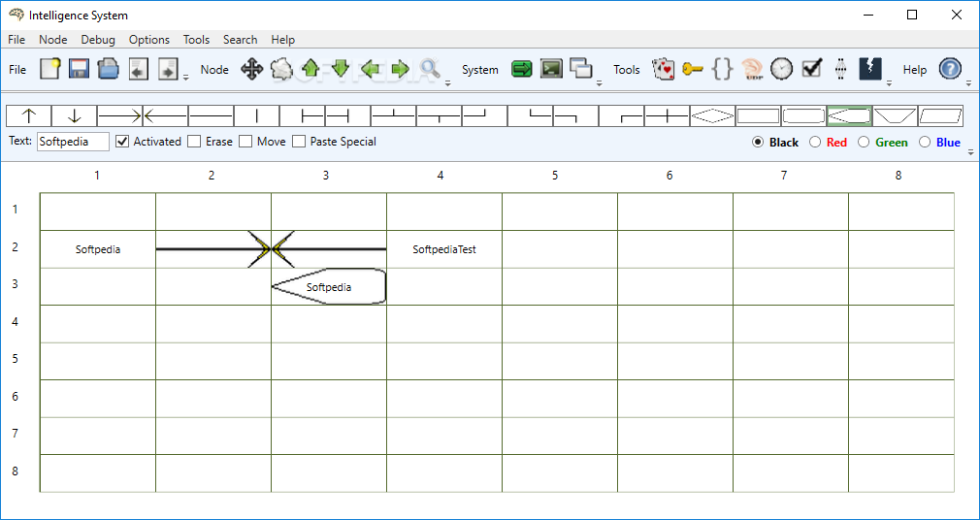Open the playing cards tool
This screenshot has height=520, width=980.
pos(663,69)
